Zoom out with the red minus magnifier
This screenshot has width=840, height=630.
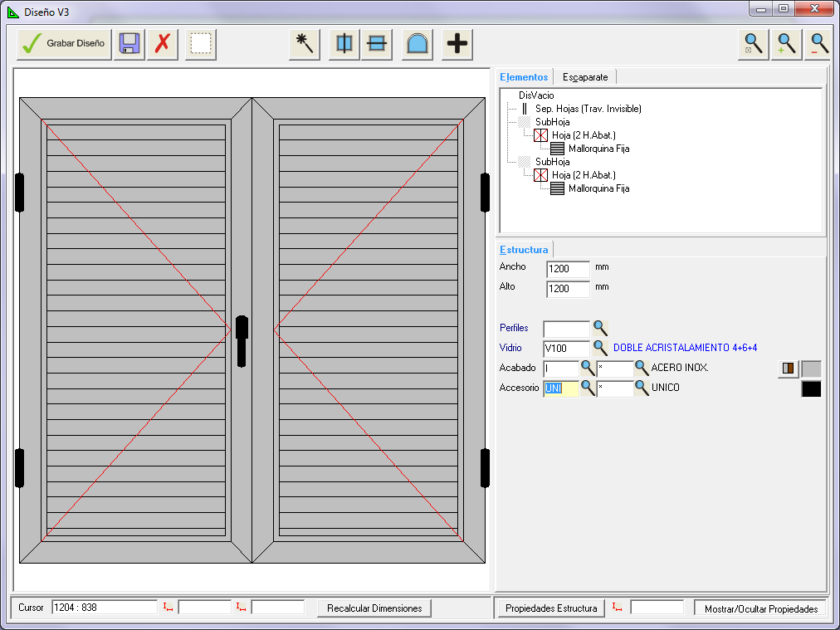(x=819, y=44)
